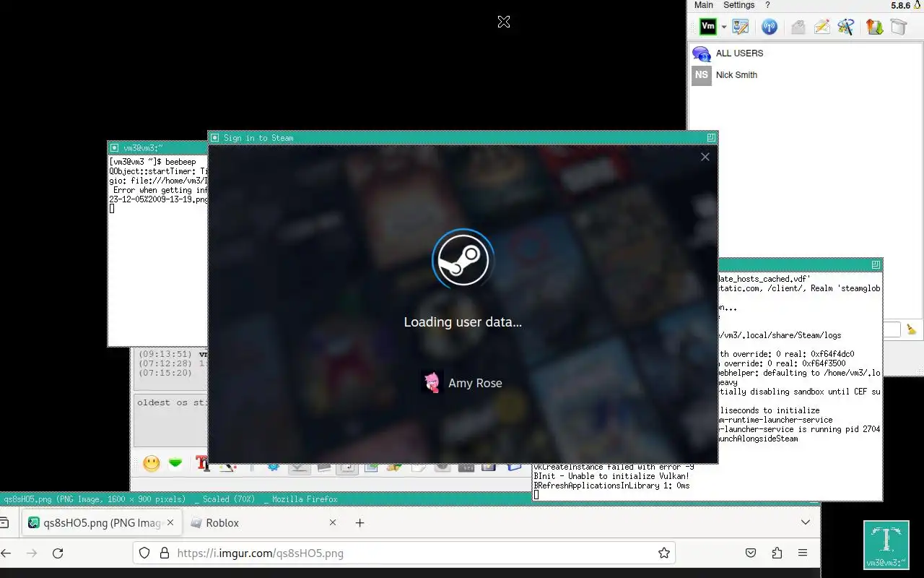Click the chat message input field
This screenshot has height=578, width=924.
171,420
